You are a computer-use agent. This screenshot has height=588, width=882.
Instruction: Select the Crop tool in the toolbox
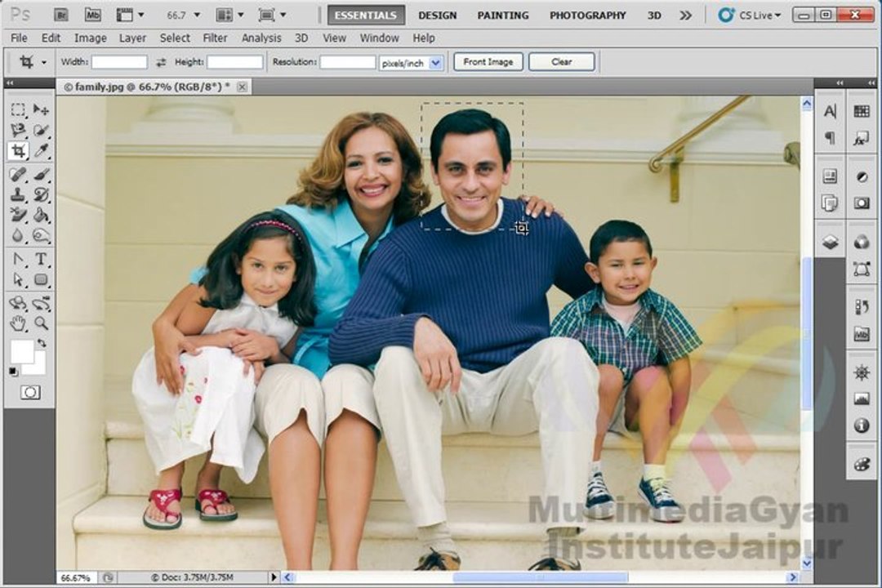pyautogui.click(x=18, y=151)
